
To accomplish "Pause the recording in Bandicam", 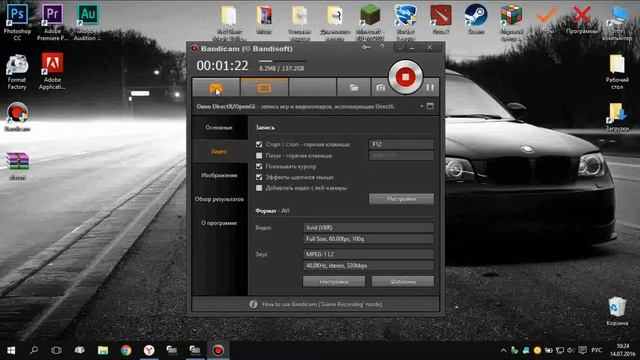I will click(x=430, y=87).
